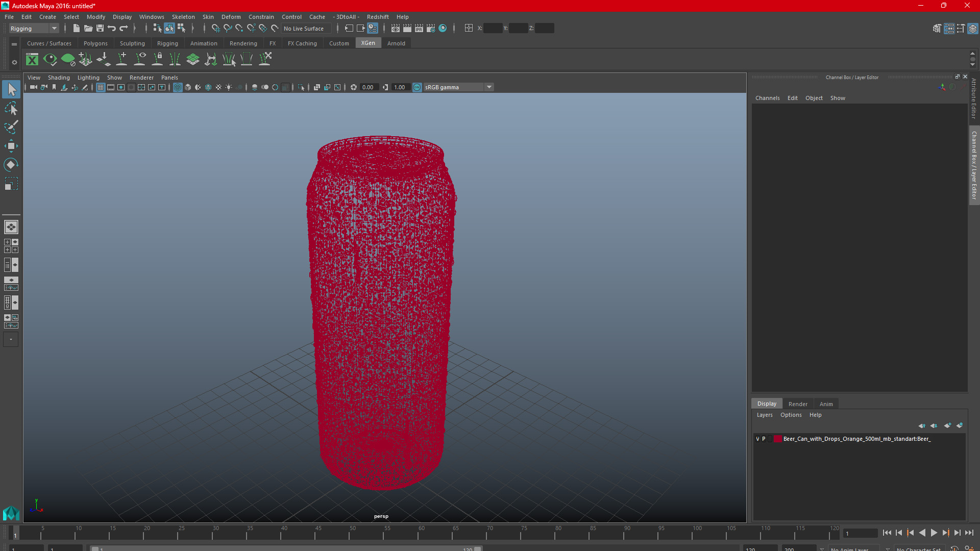This screenshot has height=551, width=980.
Task: Open the XGen window shelf icon
Action: point(32,60)
